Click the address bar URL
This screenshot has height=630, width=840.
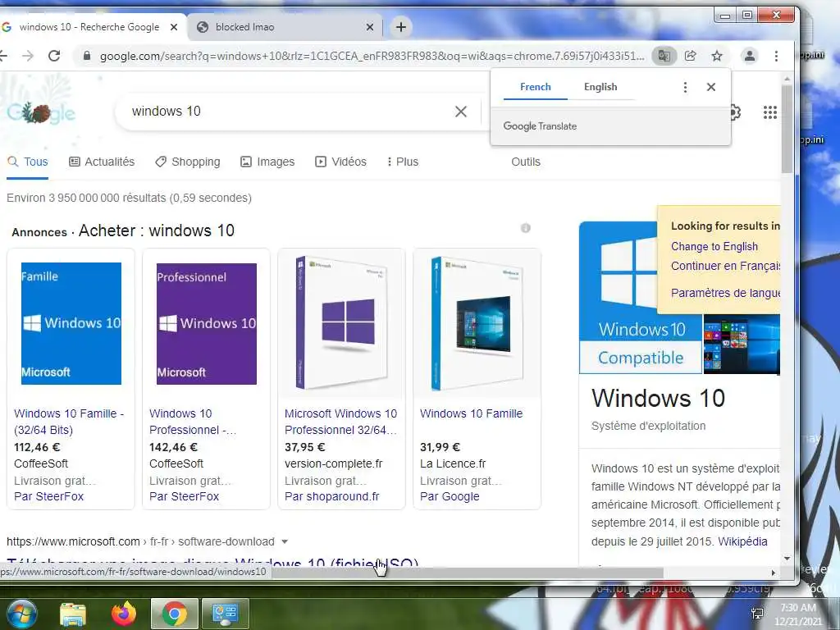click(x=372, y=56)
